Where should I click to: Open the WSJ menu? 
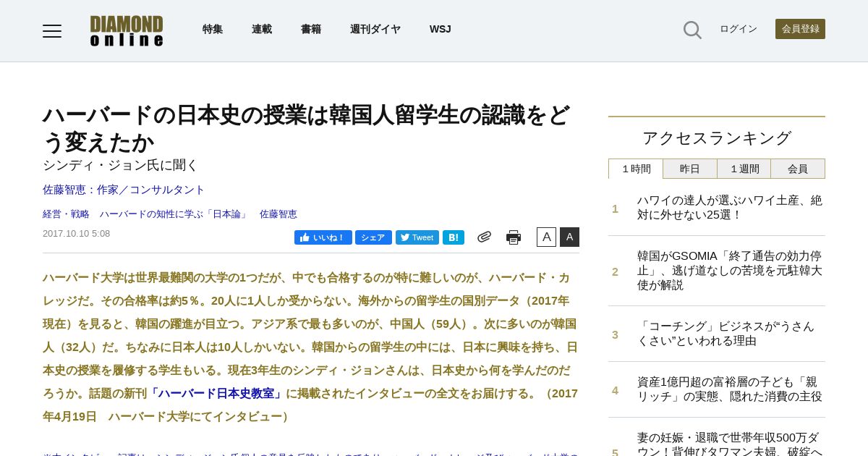tap(441, 29)
